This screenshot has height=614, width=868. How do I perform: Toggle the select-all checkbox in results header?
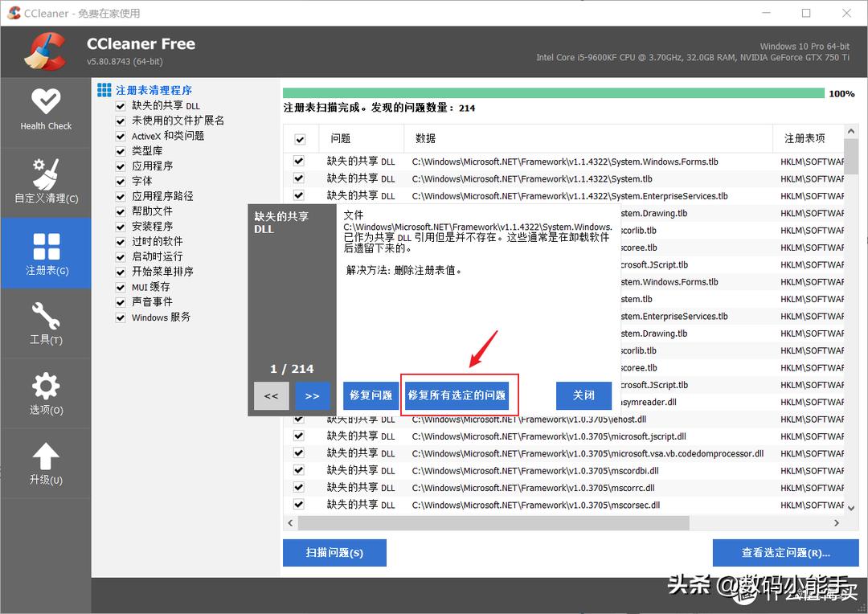click(x=299, y=138)
